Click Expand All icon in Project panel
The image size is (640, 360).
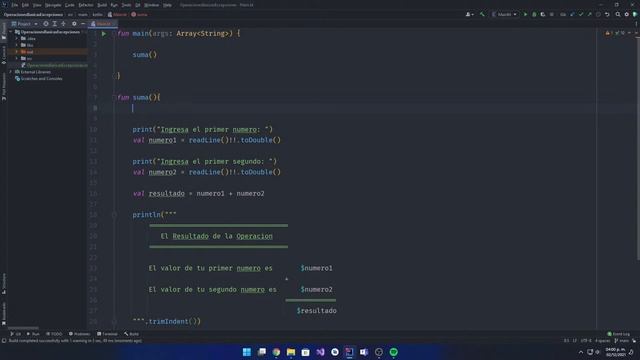click(x=54, y=24)
